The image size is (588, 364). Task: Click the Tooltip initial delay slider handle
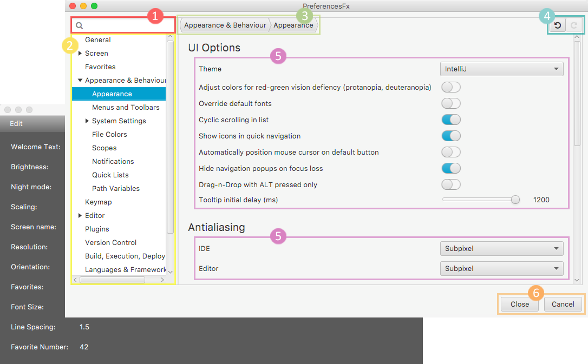(x=515, y=199)
